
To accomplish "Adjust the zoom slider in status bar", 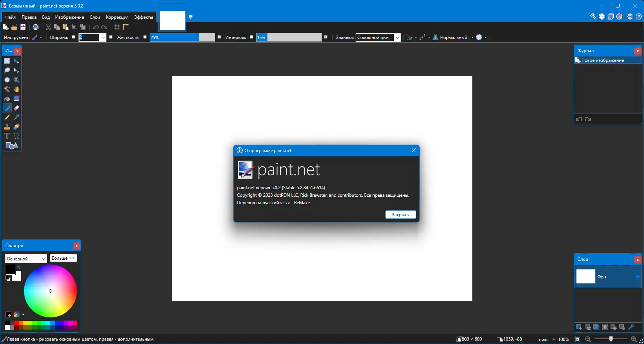I will 611,339.
